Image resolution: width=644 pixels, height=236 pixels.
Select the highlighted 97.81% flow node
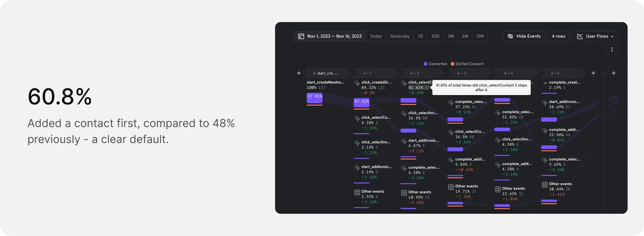coord(314,98)
